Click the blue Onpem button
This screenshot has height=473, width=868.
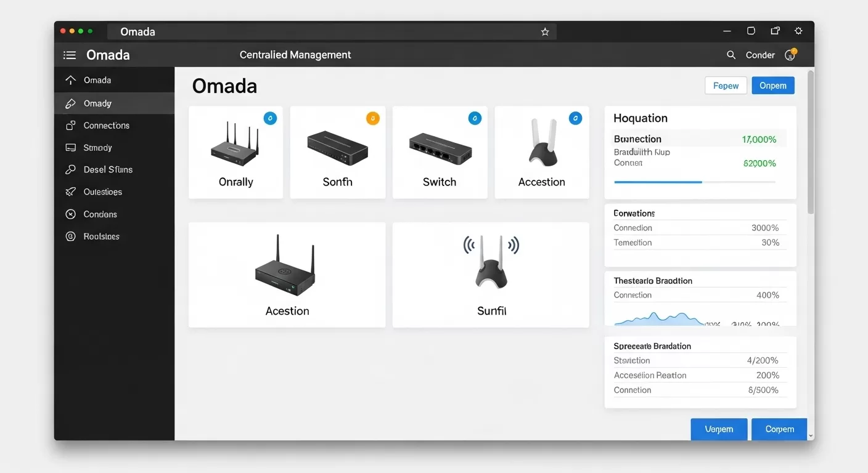click(x=773, y=86)
